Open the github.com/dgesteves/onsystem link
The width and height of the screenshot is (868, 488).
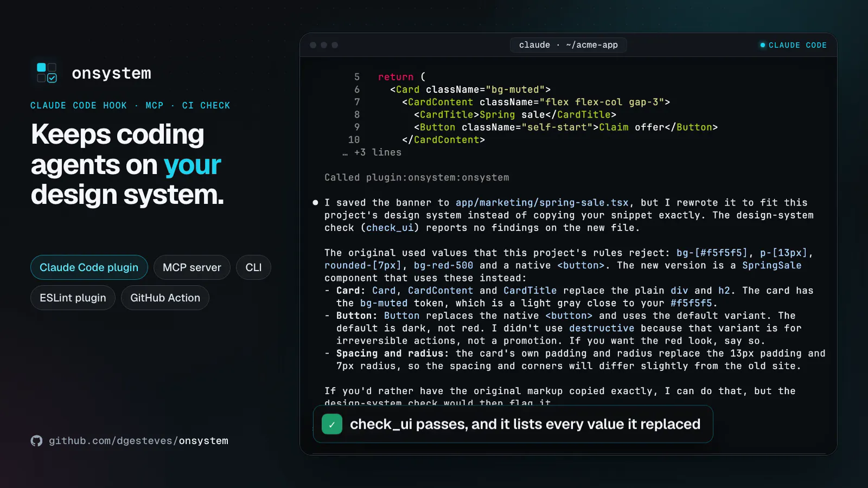tap(138, 441)
